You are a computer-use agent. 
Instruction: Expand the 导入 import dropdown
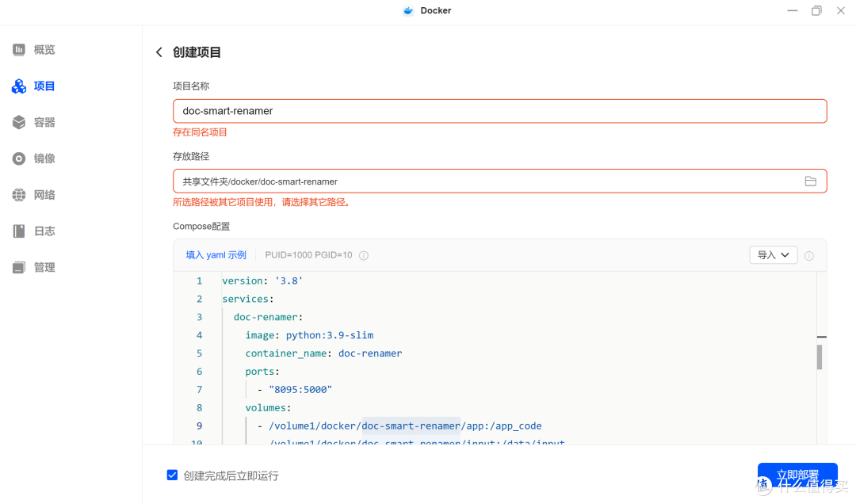pyautogui.click(x=774, y=255)
